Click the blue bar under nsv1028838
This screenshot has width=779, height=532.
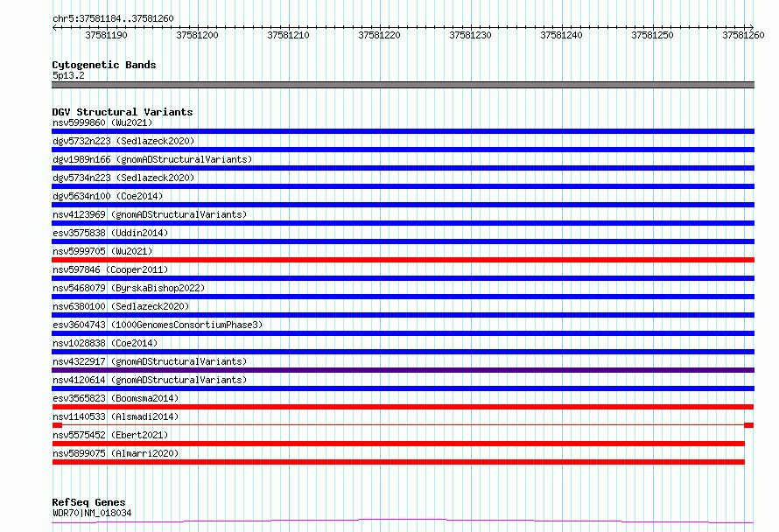403,352
